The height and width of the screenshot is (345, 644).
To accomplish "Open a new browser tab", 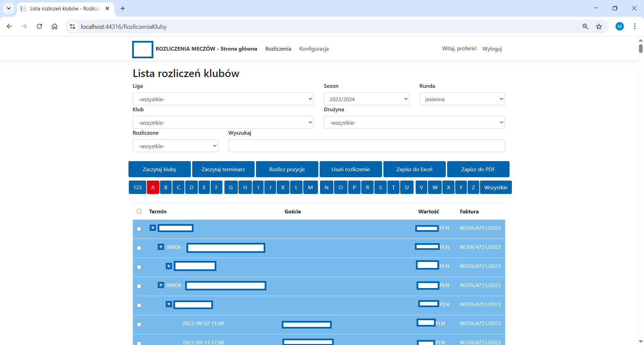I will pyautogui.click(x=123, y=8).
